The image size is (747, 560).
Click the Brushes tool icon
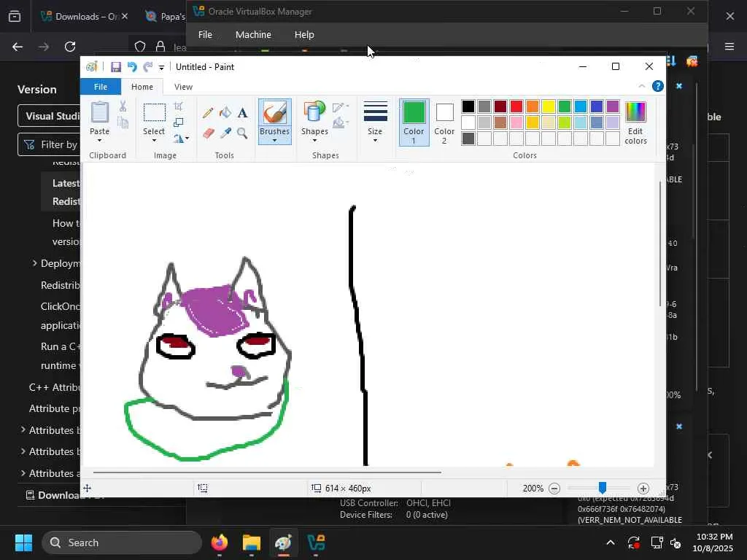[x=274, y=113]
